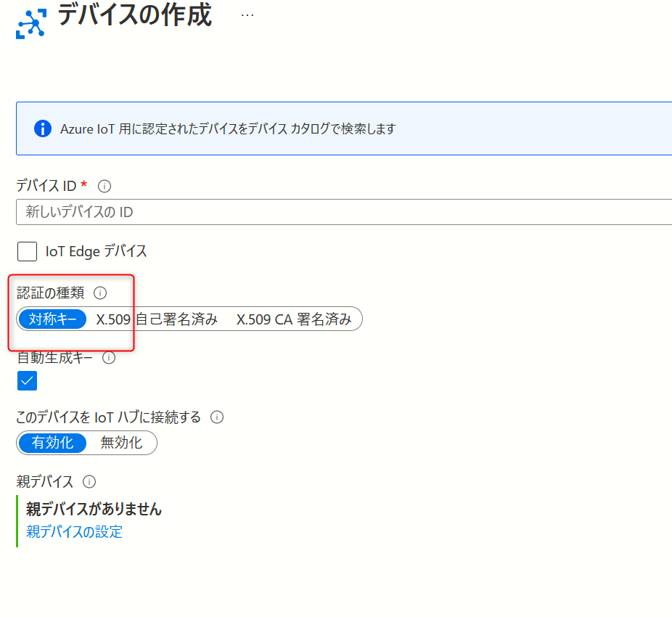This screenshot has width=672, height=617.
Task: Select the 対称キー authentication option
Action: [x=53, y=319]
